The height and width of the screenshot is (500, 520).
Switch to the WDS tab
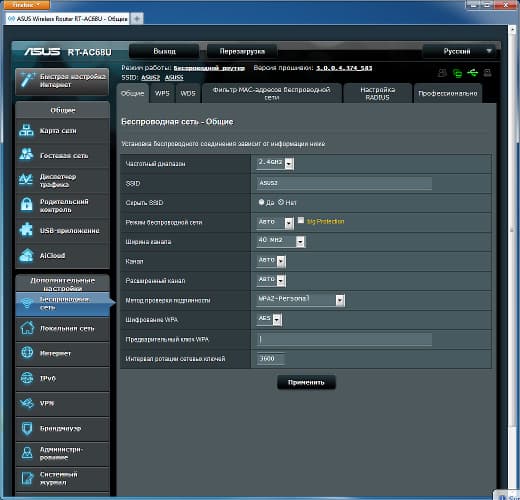coord(188,94)
